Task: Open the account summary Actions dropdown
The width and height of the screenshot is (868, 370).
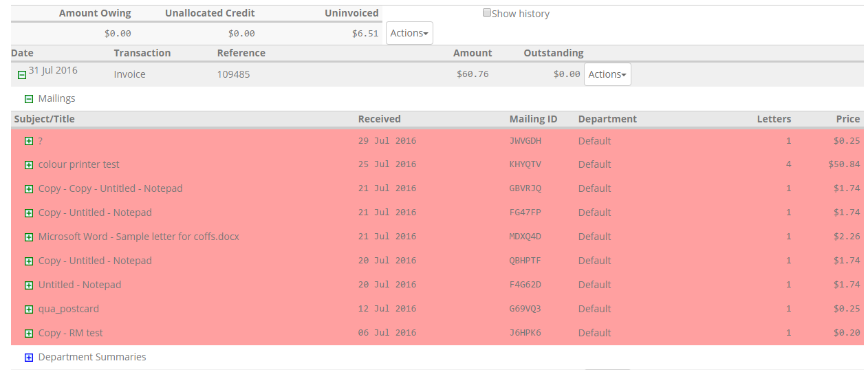Action: coord(409,33)
